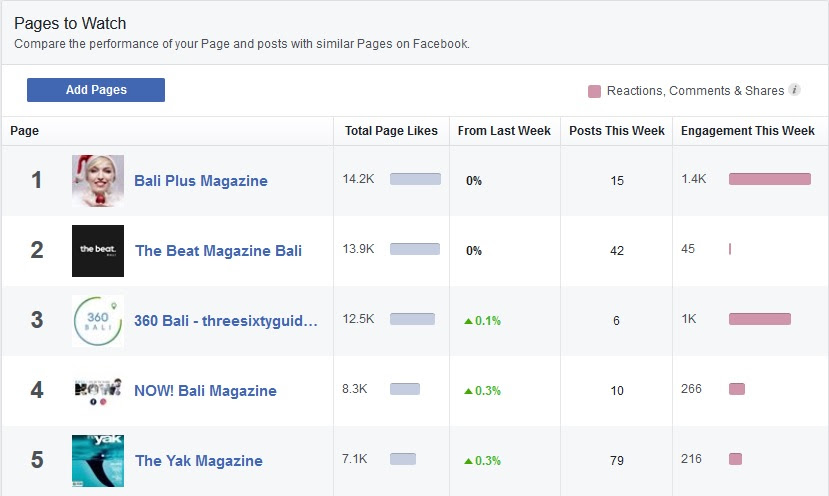Click the Total Page Likes column header
This screenshot has height=496, width=829.
391,131
